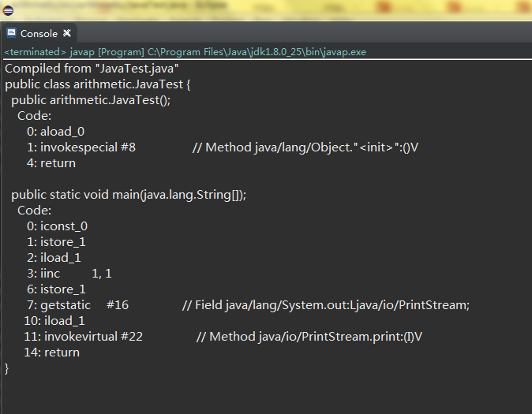Click the '7: getstatic #16' instruction
The image size is (532, 414).
point(77,305)
